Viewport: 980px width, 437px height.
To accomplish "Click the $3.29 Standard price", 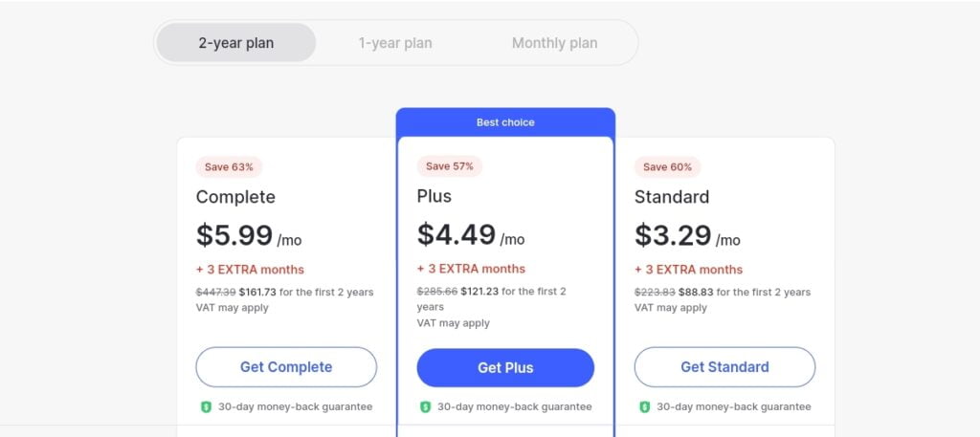I will pyautogui.click(x=673, y=235).
